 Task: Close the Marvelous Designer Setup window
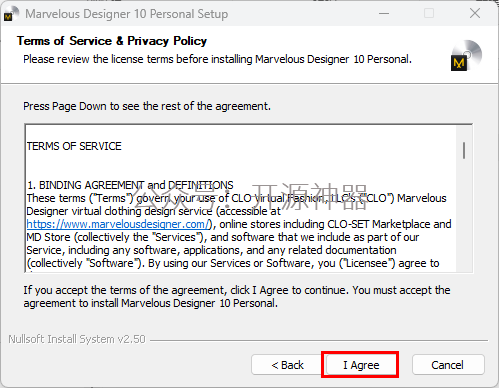tap(475, 14)
